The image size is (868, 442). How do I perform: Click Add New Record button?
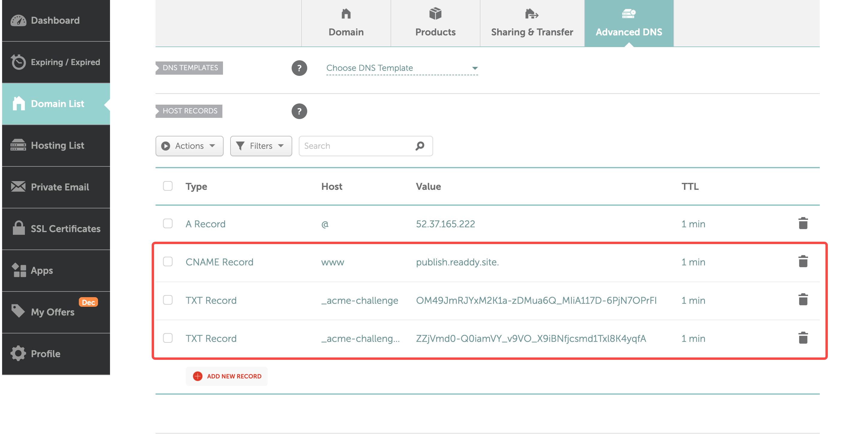227,376
